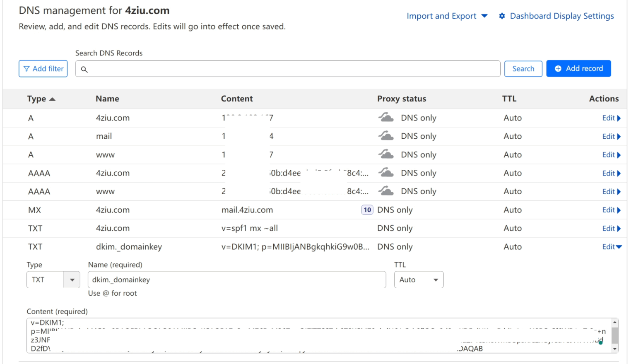Edit the MX record for 4ziu.com
The height and width of the screenshot is (364, 636).
pyautogui.click(x=611, y=210)
